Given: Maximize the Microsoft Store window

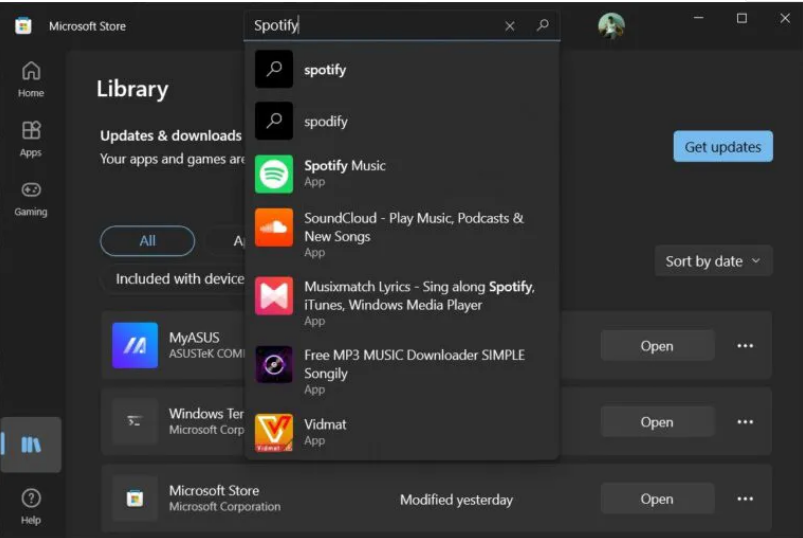Looking at the screenshot, I should pos(742,18).
